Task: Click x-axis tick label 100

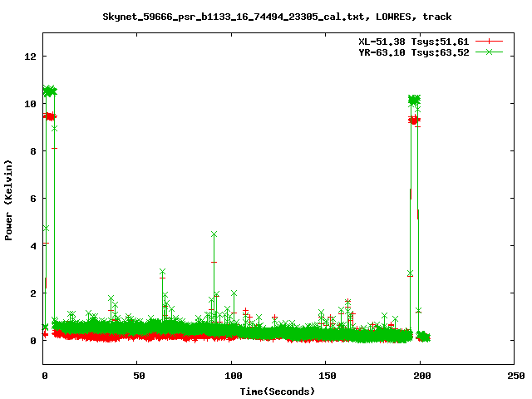Action: point(234,376)
